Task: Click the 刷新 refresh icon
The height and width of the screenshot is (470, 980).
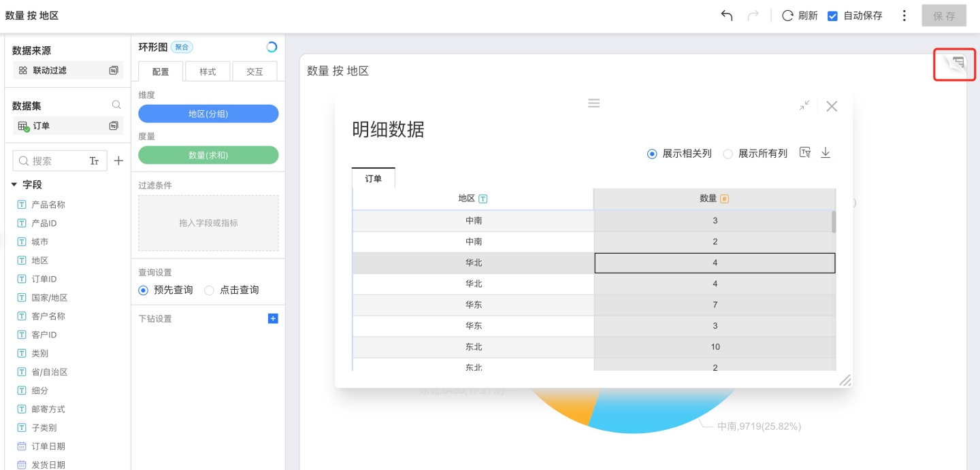Action: click(787, 16)
